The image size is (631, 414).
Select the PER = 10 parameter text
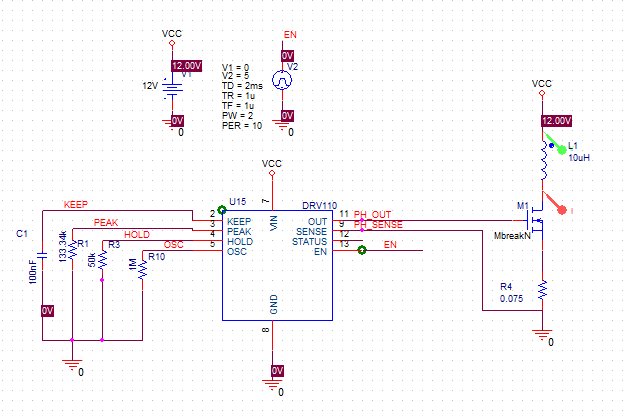coord(242,126)
